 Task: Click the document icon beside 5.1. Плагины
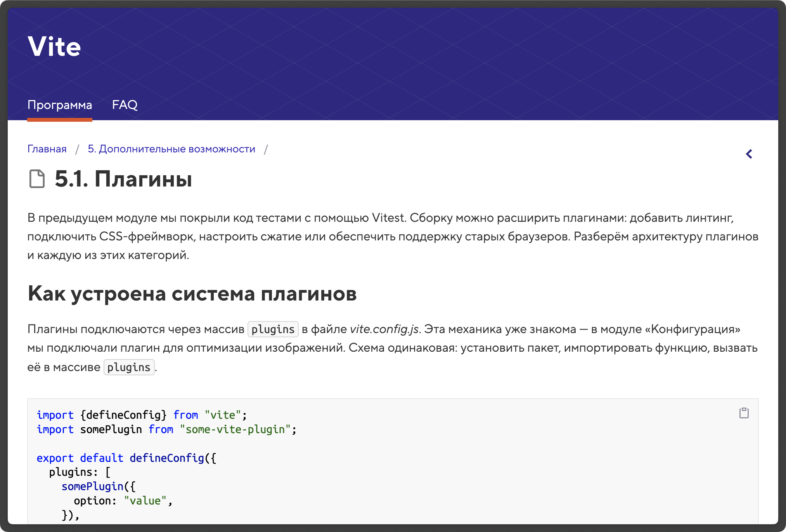(37, 179)
